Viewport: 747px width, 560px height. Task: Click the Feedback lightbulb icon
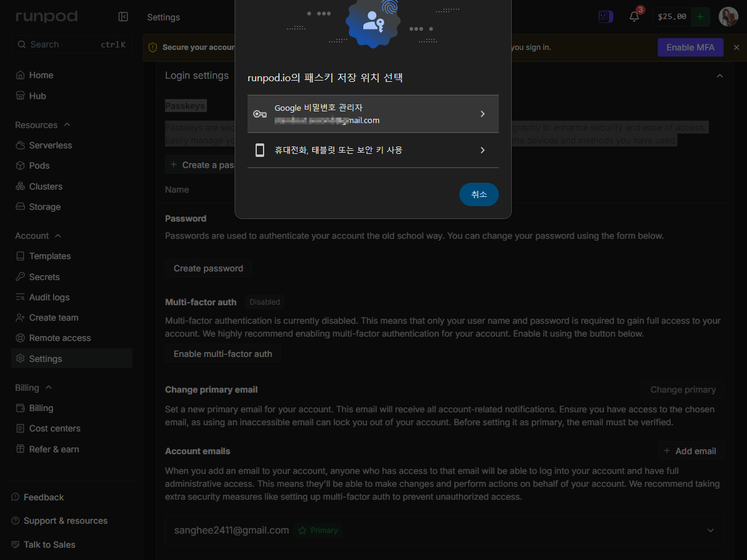coord(15,497)
